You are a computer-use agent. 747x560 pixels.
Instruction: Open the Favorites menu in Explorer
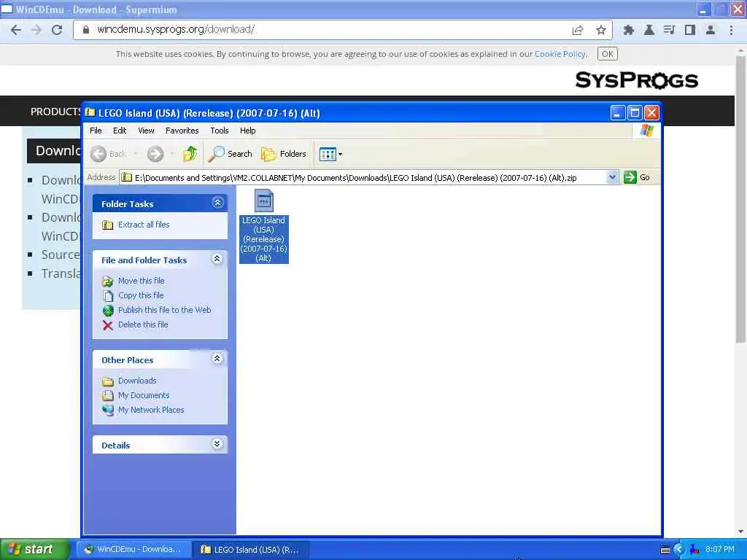click(x=182, y=131)
